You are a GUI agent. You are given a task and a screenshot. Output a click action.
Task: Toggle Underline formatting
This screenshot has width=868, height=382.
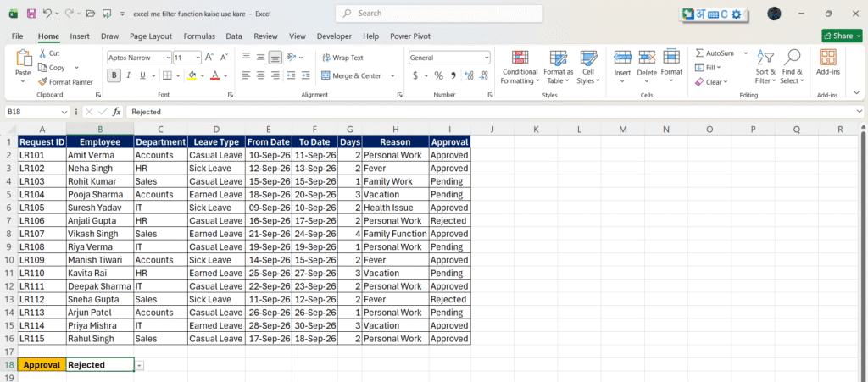[142, 75]
